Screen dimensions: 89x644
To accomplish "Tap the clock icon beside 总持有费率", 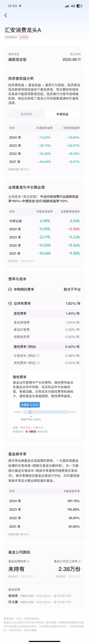I will 10,303.
